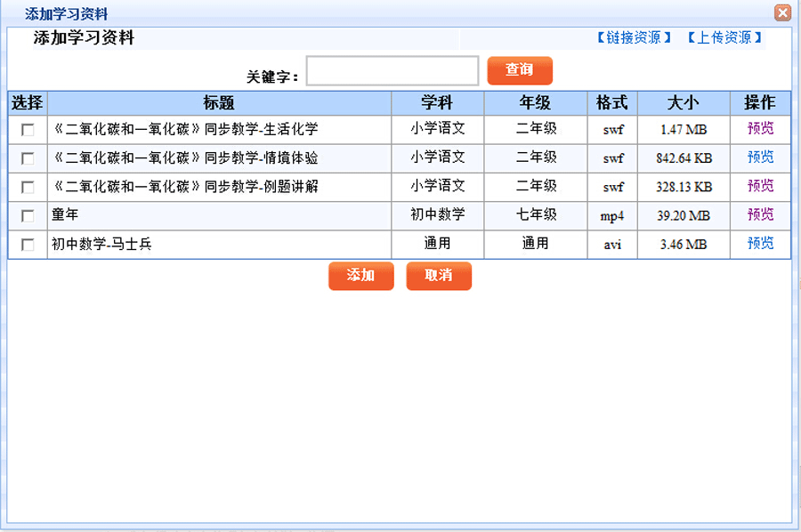Close the 添加学习资料 dialog window
This screenshot has width=801, height=532.
coord(782,12)
